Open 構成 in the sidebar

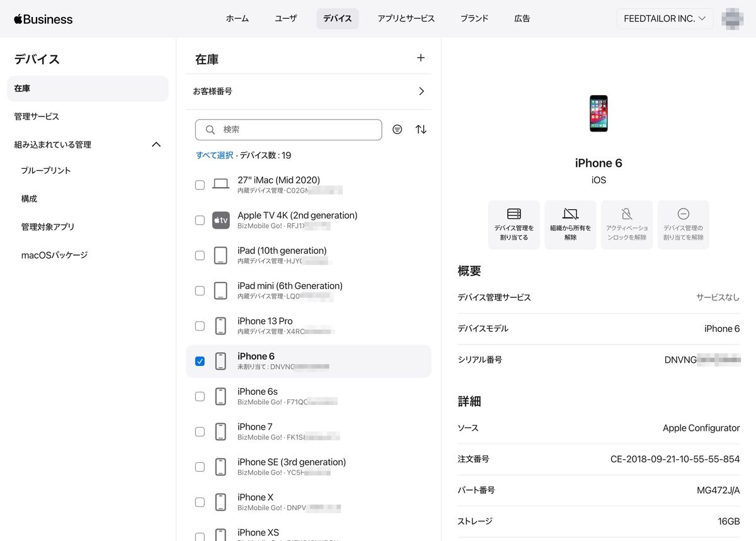[x=30, y=199]
